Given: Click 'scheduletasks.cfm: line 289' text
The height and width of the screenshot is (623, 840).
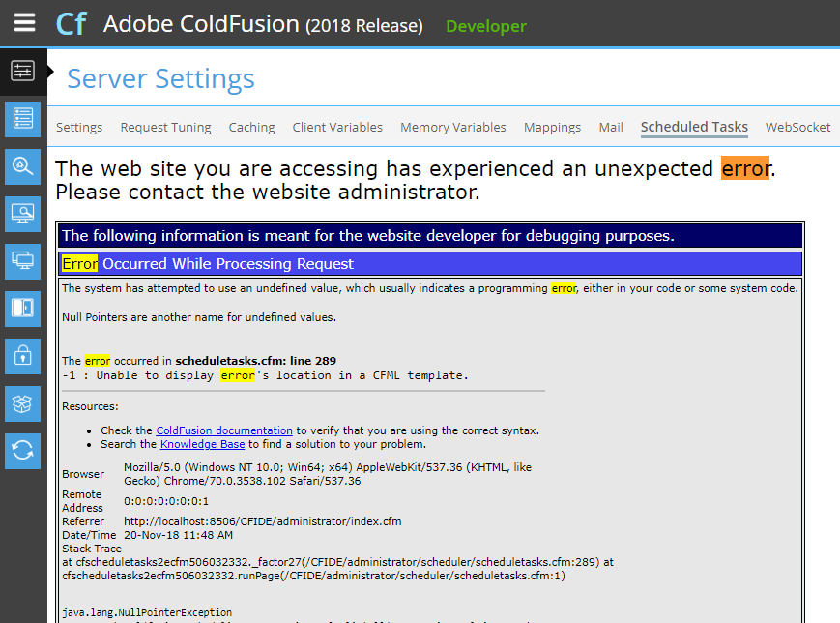Looking at the screenshot, I should 256,361.
